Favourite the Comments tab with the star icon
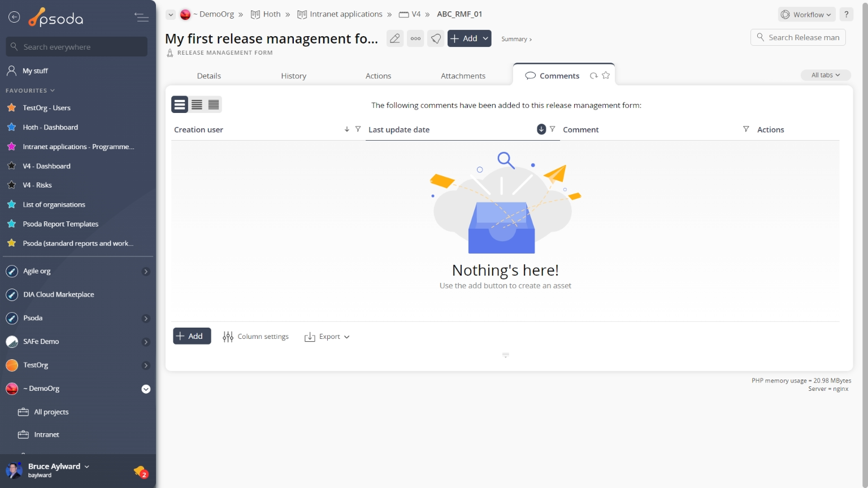868x488 pixels. click(606, 75)
